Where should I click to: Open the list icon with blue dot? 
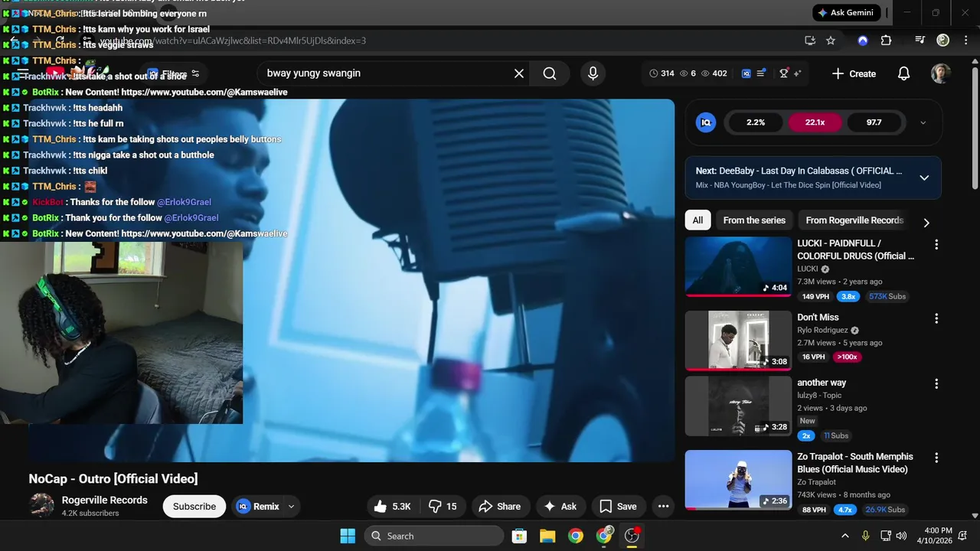tap(762, 73)
